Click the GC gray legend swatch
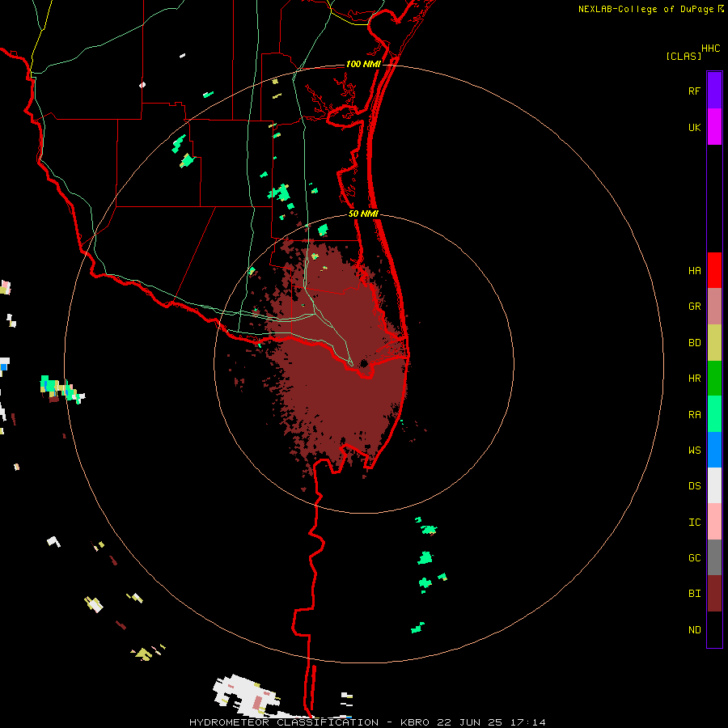Viewport: 728px width, 728px height. click(x=714, y=557)
